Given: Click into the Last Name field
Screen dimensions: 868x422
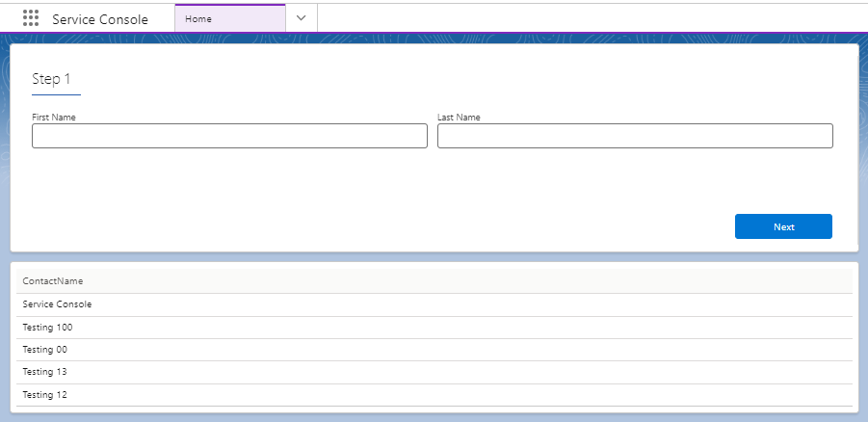Looking at the screenshot, I should 635,136.
